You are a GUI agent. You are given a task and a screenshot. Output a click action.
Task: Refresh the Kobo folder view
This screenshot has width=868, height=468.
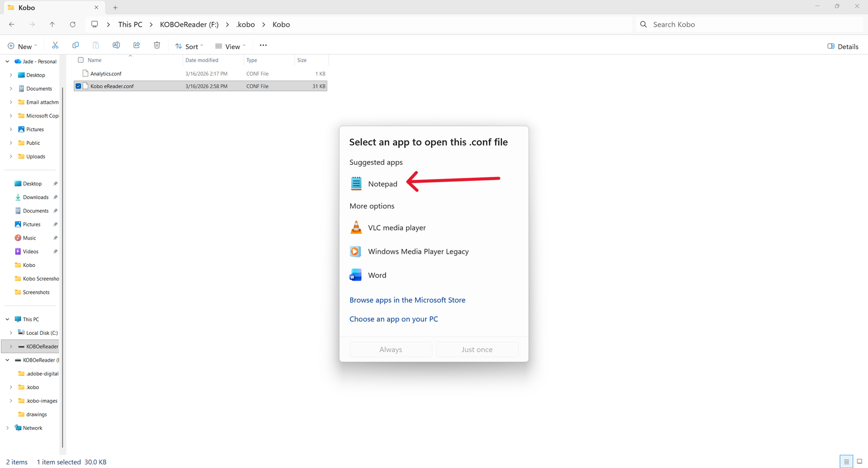click(x=73, y=24)
